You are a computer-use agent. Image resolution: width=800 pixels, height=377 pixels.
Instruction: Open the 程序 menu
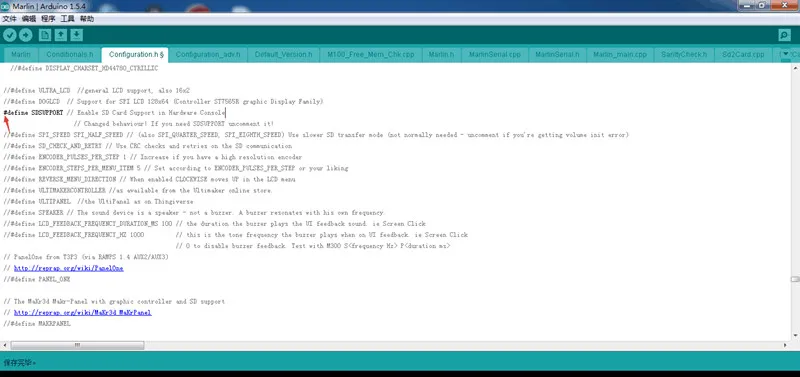click(x=48, y=19)
